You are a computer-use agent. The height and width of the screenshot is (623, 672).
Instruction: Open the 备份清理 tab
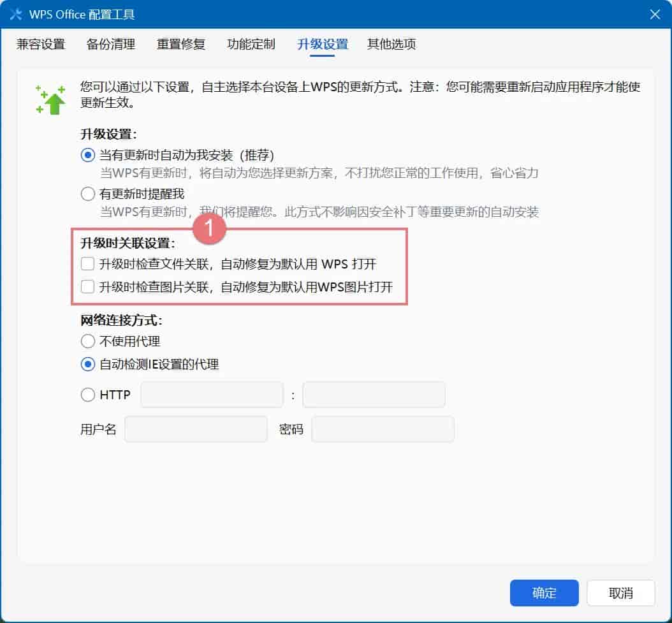[110, 44]
